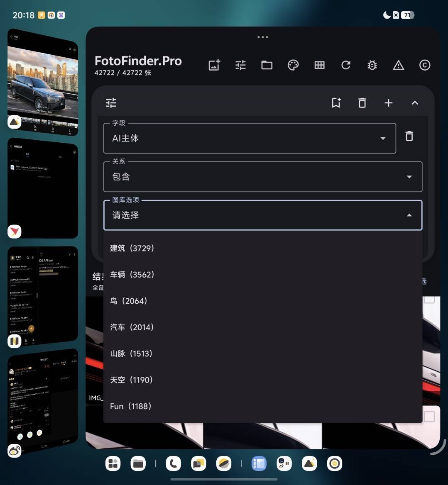The image size is (448, 485).
Task: Pick 山脉（1513）option
Action: [x=263, y=353]
